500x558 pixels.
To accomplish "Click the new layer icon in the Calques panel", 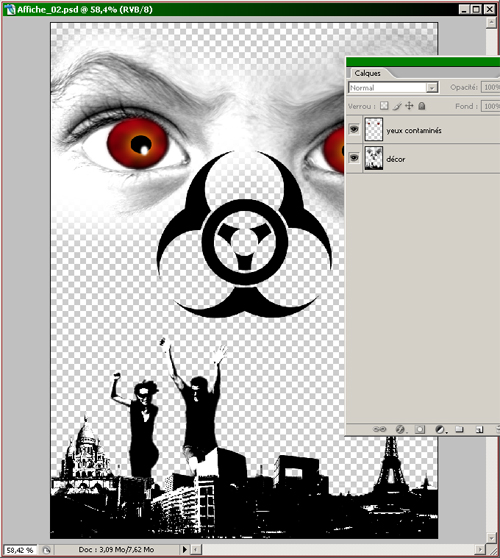I will click(479, 430).
